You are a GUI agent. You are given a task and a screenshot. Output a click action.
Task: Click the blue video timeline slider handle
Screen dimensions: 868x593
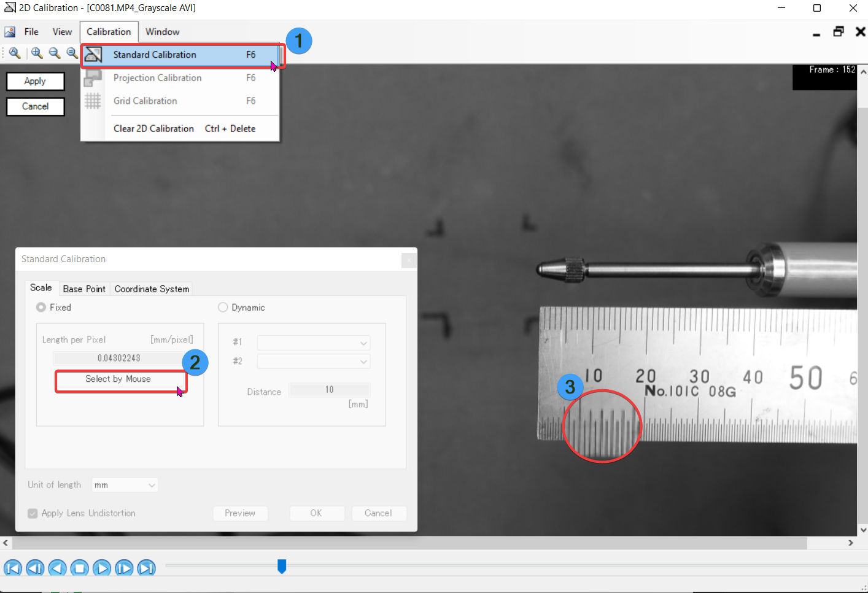(282, 566)
